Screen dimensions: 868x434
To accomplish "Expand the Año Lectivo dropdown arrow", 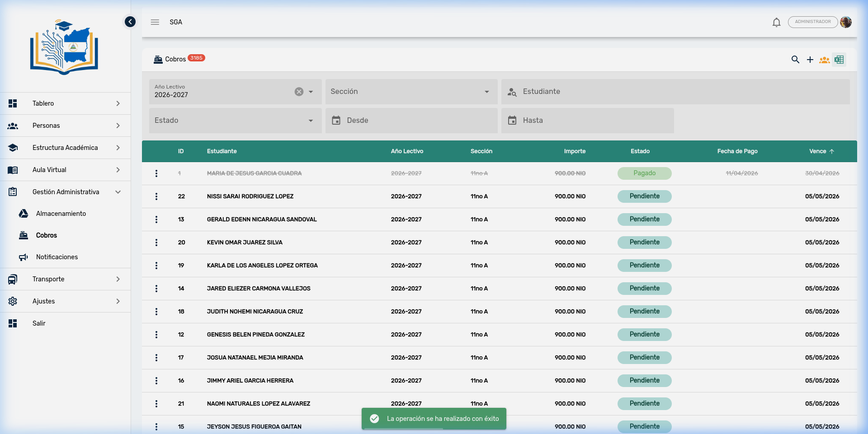I will click(311, 92).
